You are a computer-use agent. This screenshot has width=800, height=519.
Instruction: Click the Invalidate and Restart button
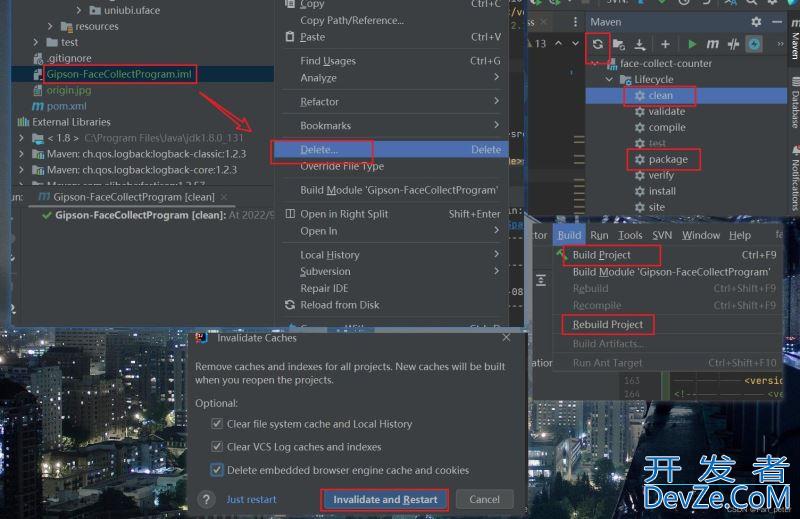[385, 500]
